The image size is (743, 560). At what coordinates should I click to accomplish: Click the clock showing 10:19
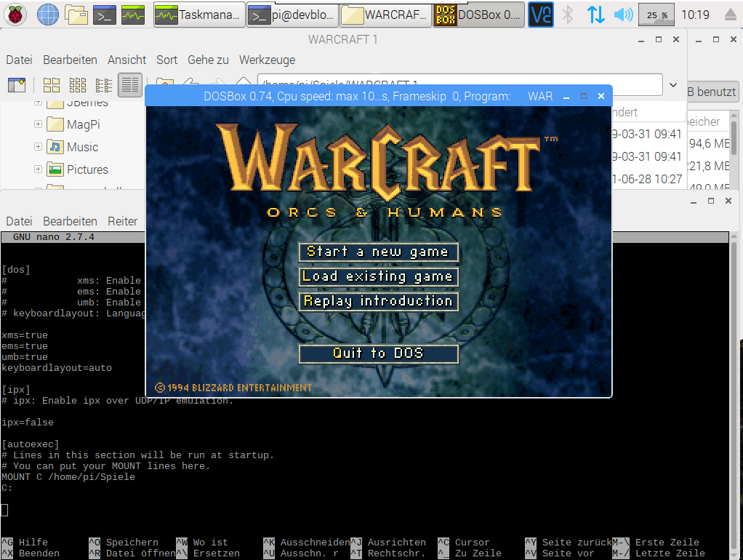695,15
